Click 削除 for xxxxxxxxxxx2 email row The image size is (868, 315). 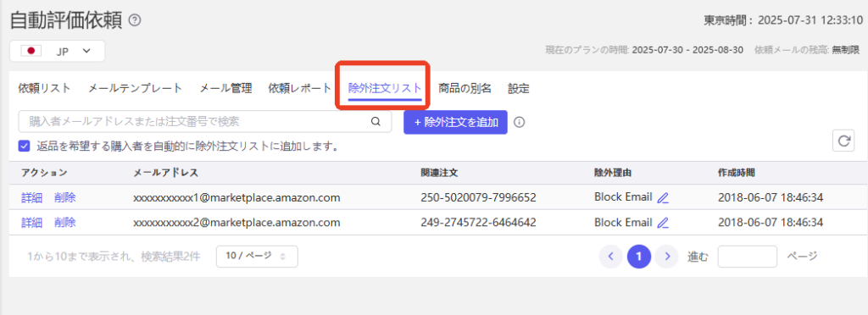pyautogui.click(x=64, y=223)
